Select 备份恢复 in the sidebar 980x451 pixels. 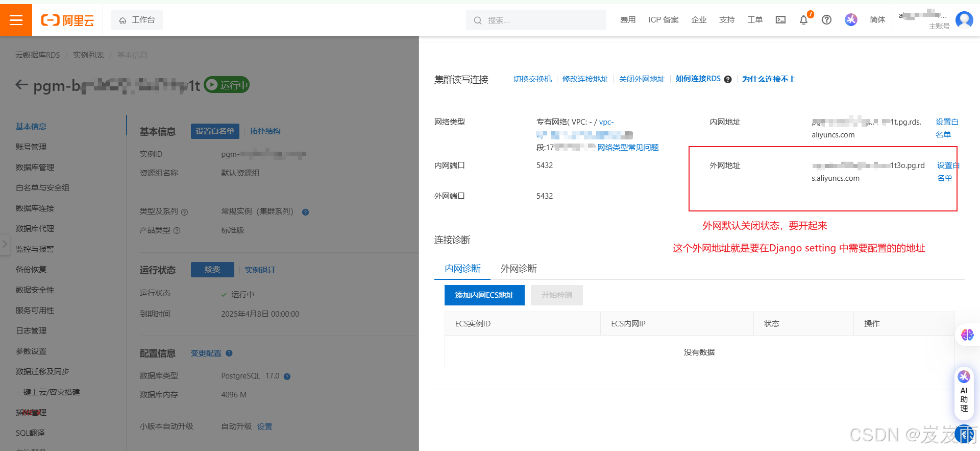31,269
